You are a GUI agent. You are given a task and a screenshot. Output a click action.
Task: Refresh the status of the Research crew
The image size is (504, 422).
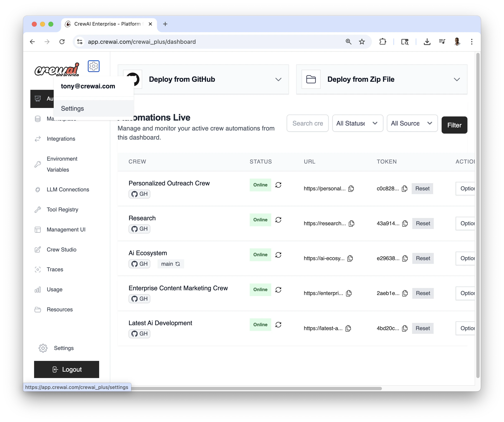(x=278, y=220)
